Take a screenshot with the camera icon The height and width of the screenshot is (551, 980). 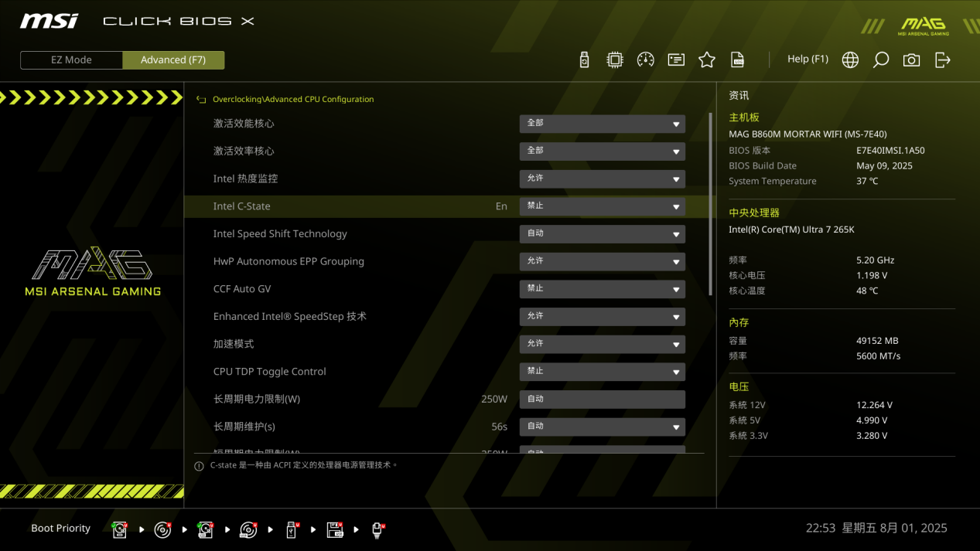click(x=912, y=60)
